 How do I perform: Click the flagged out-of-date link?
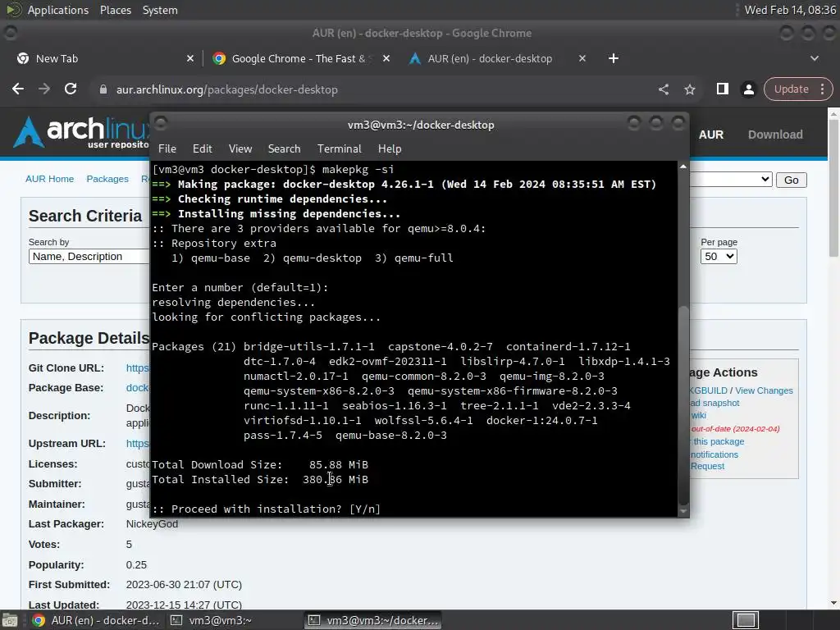point(735,428)
